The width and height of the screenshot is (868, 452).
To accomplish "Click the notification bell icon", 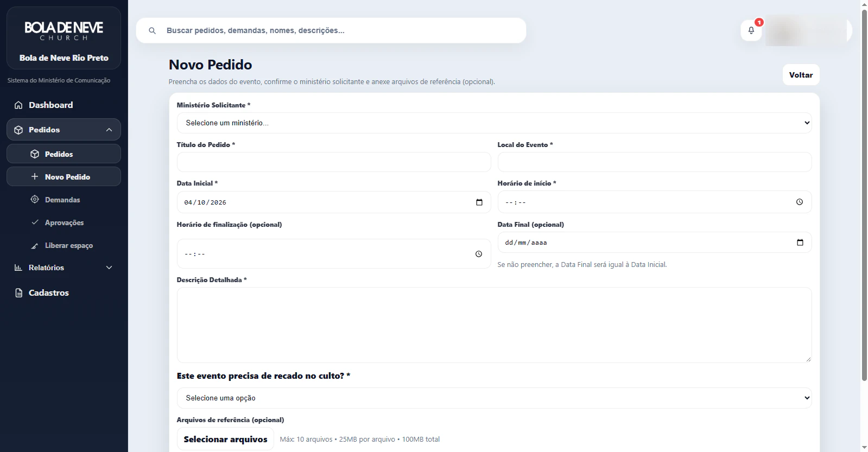I will pos(751,30).
